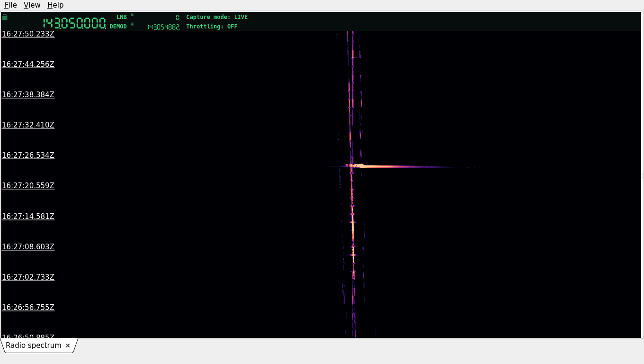This screenshot has height=364, width=644.
Task: Click timestamp 16:27:50.233Z in waterfall
Action: 28,34
